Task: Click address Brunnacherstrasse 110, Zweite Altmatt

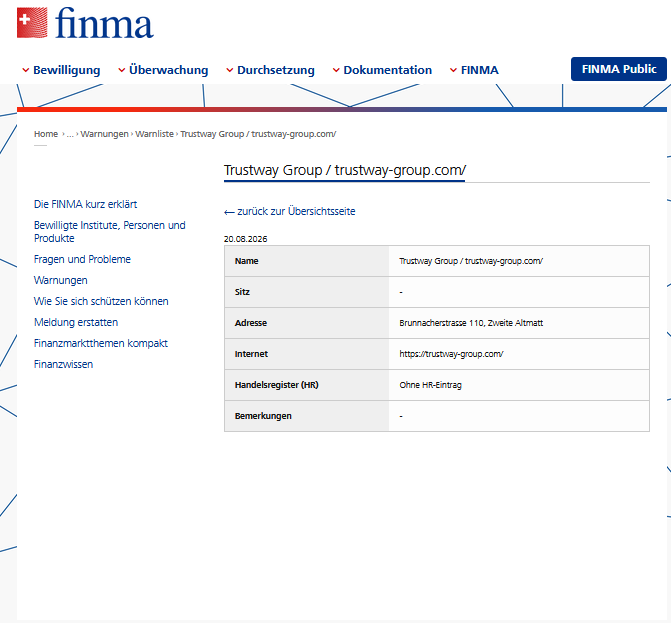Action: 471,323
